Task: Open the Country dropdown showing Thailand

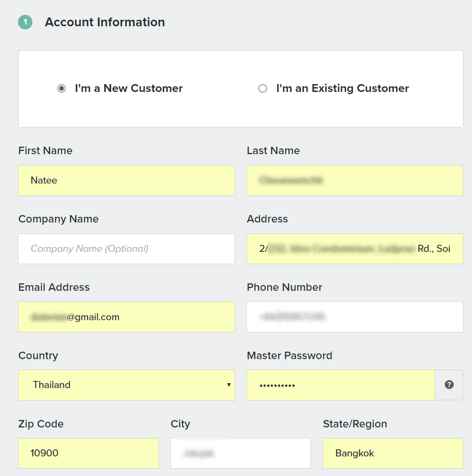Action: (x=127, y=385)
